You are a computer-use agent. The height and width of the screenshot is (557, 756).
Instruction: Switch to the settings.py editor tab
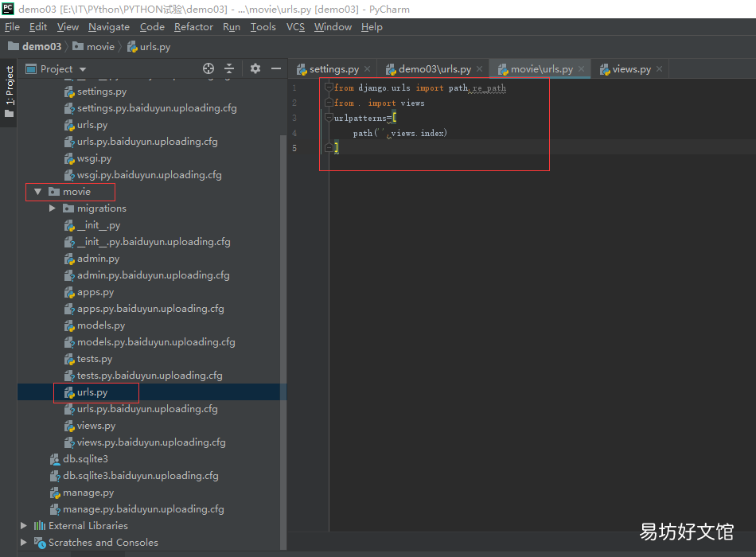point(334,69)
